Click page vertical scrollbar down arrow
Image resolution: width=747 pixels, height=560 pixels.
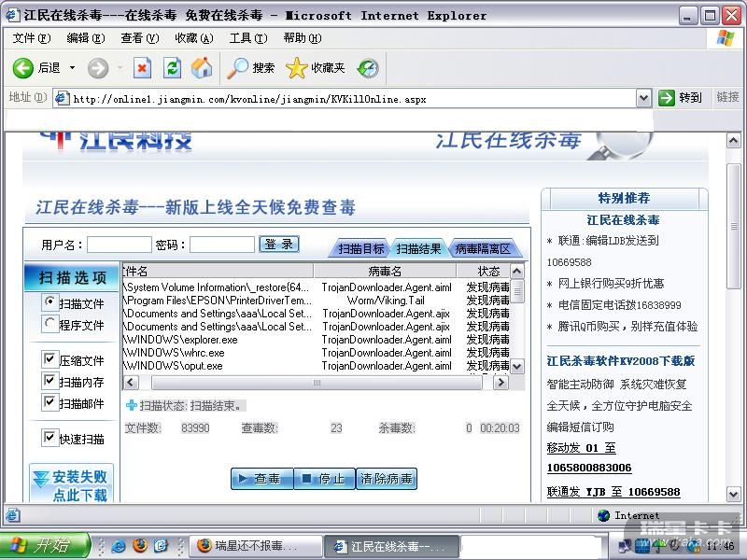pos(734,495)
